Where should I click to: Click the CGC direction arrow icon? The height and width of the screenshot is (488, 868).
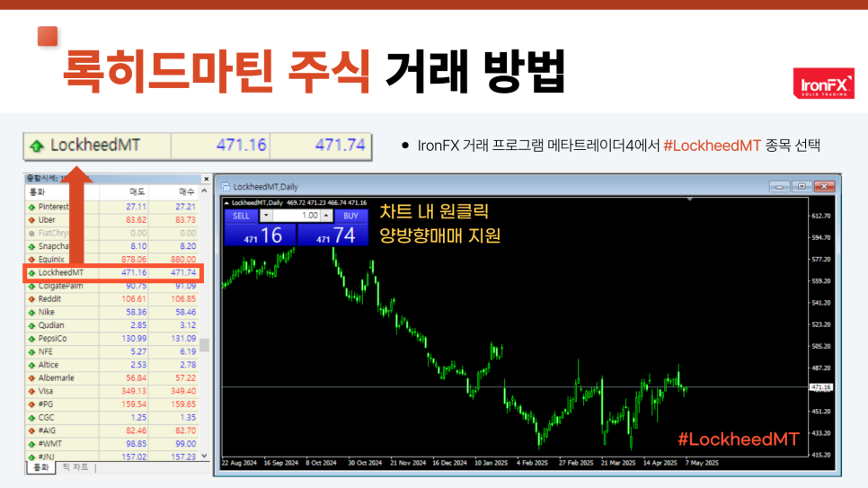(x=31, y=418)
